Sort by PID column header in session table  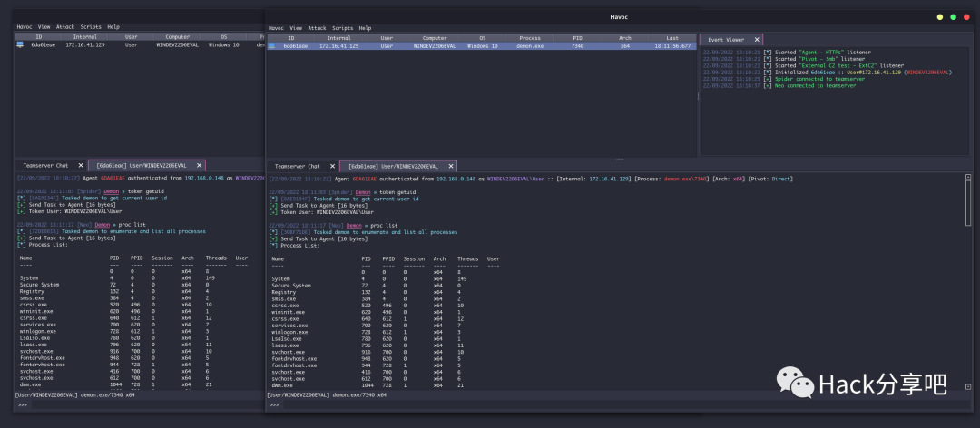click(577, 39)
